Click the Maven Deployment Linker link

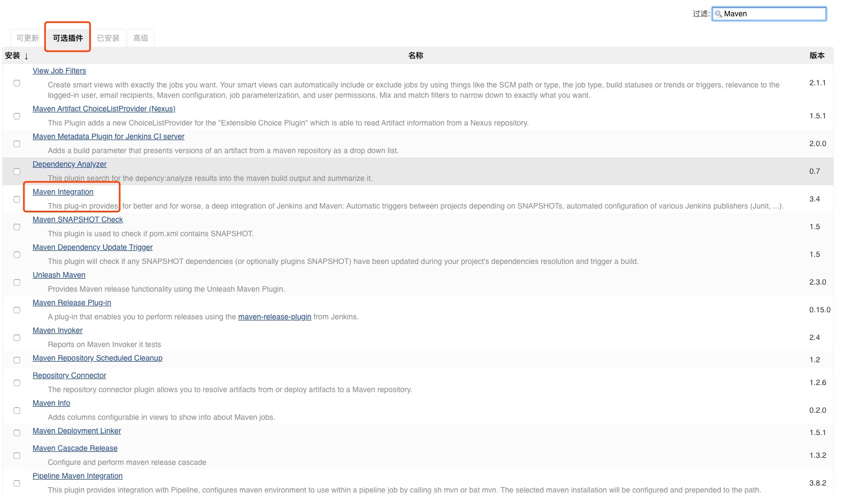point(77,431)
